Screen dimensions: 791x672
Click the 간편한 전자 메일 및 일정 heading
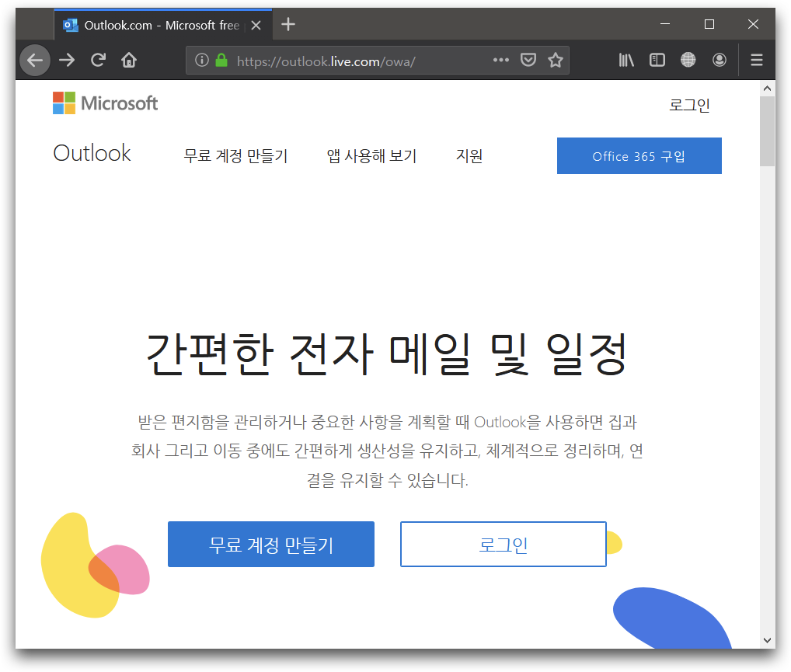[x=386, y=355]
